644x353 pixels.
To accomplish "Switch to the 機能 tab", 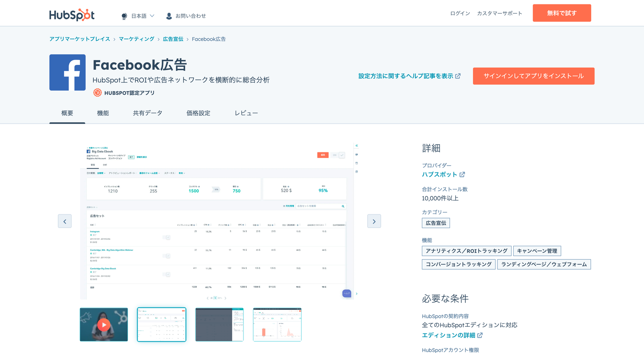I will point(103,113).
